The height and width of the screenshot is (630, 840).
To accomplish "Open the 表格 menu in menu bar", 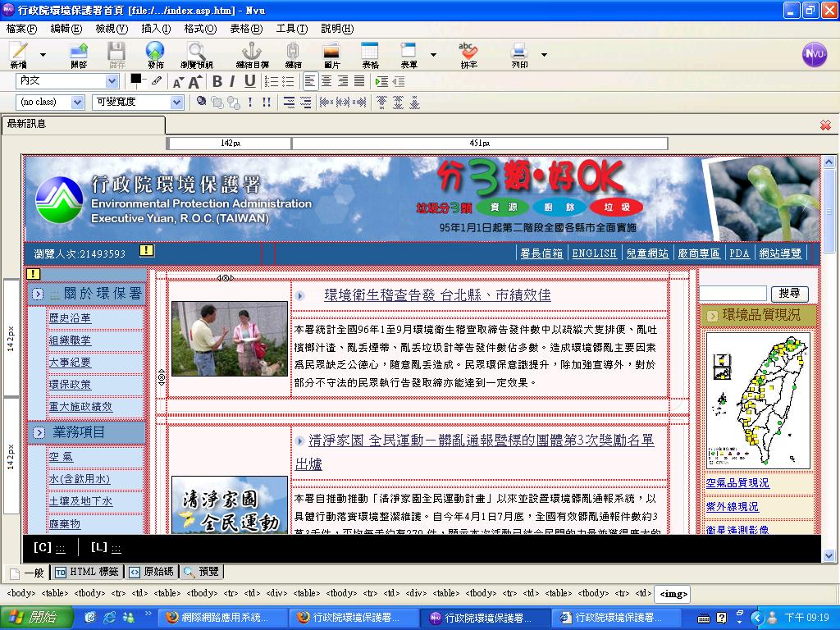I will click(x=246, y=29).
